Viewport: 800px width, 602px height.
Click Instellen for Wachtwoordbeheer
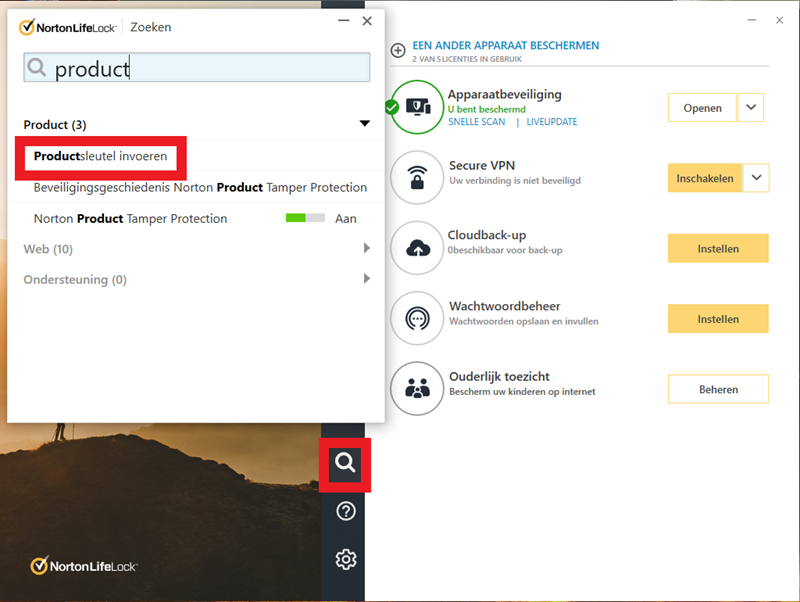click(x=718, y=319)
